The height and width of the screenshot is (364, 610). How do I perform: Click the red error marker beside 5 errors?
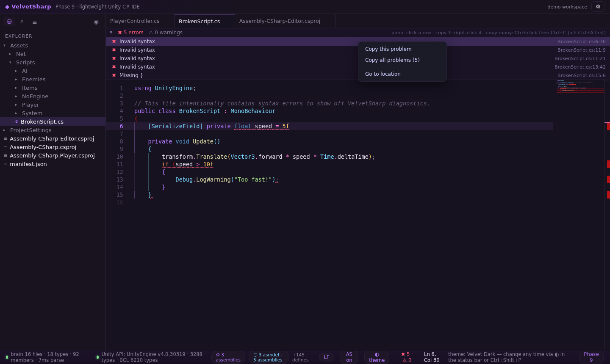coord(120,33)
